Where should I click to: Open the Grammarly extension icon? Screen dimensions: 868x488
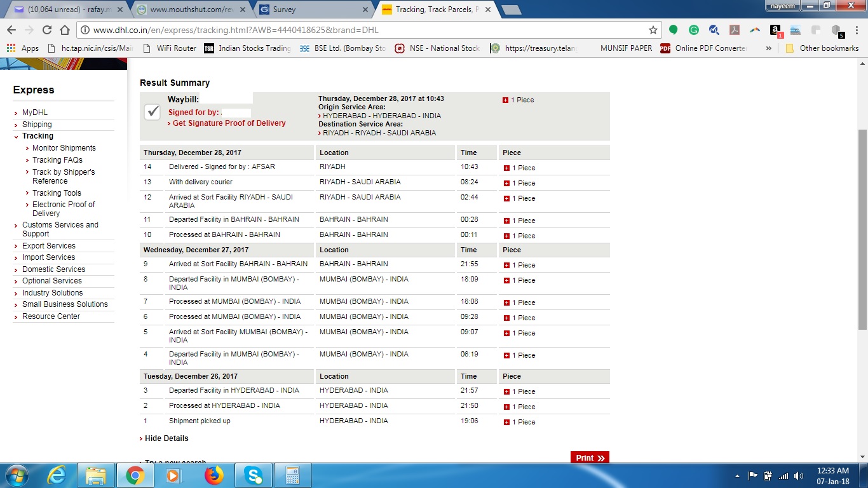tap(694, 30)
